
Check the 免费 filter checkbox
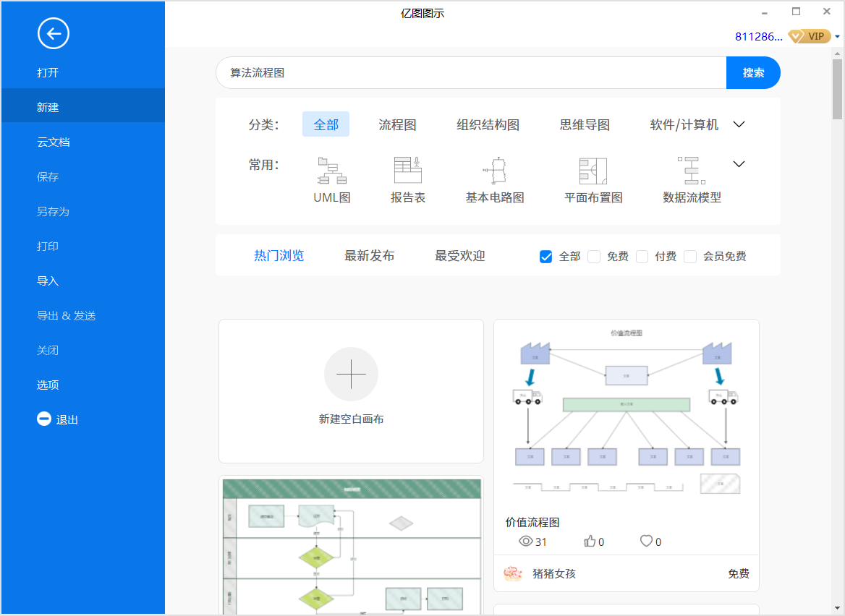(594, 257)
